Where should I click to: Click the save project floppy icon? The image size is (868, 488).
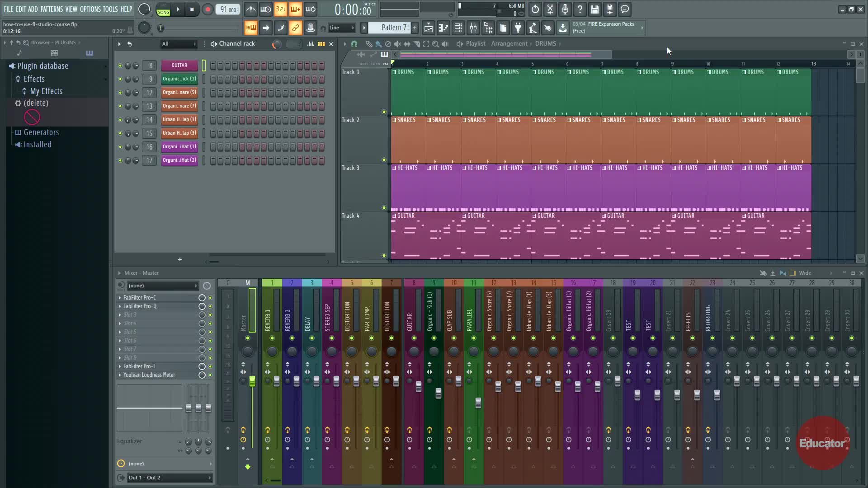594,9
